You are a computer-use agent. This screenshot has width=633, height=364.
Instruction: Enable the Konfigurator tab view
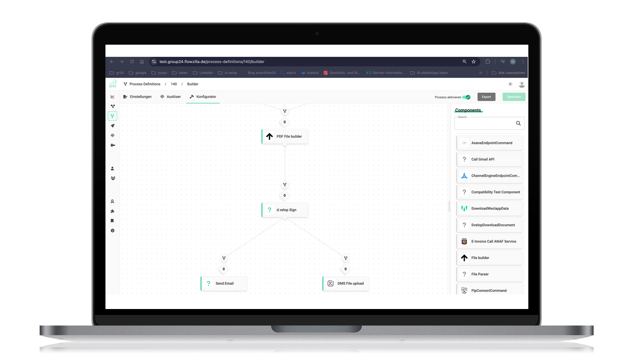203,96
